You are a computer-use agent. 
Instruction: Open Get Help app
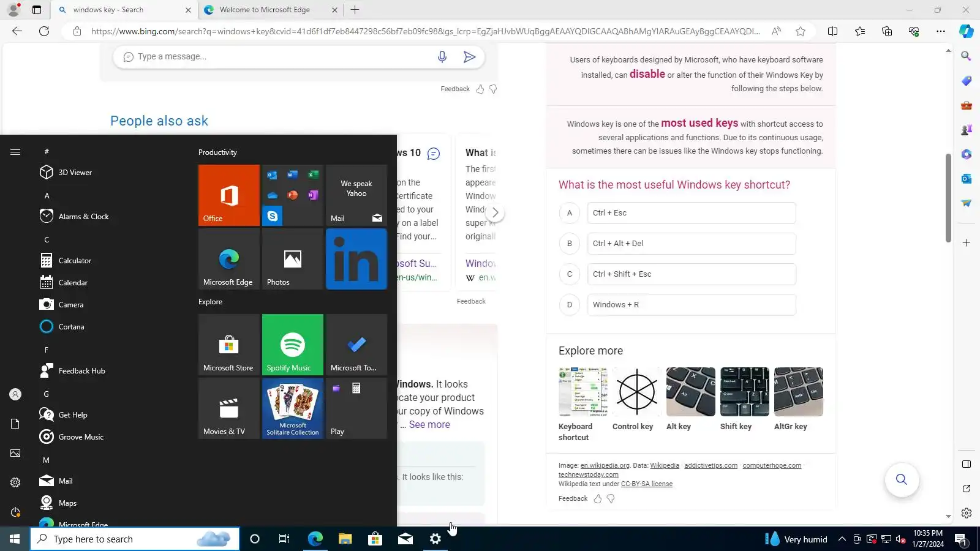pyautogui.click(x=110, y=415)
